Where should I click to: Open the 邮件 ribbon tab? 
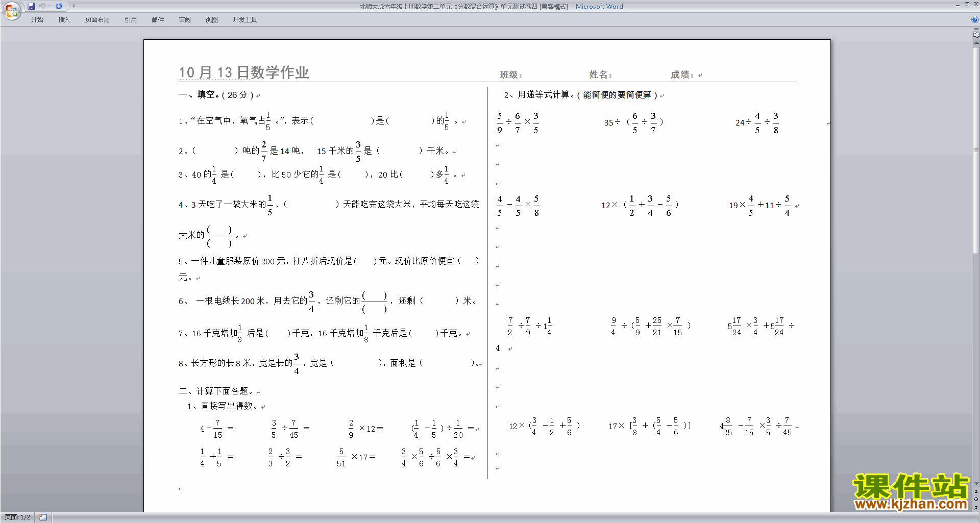click(x=158, y=19)
